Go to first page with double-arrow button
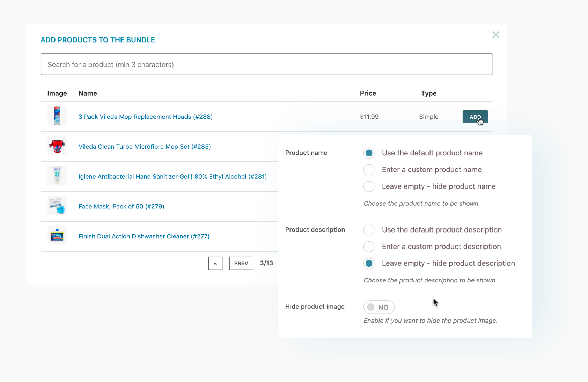This screenshot has height=382, width=588. point(215,263)
